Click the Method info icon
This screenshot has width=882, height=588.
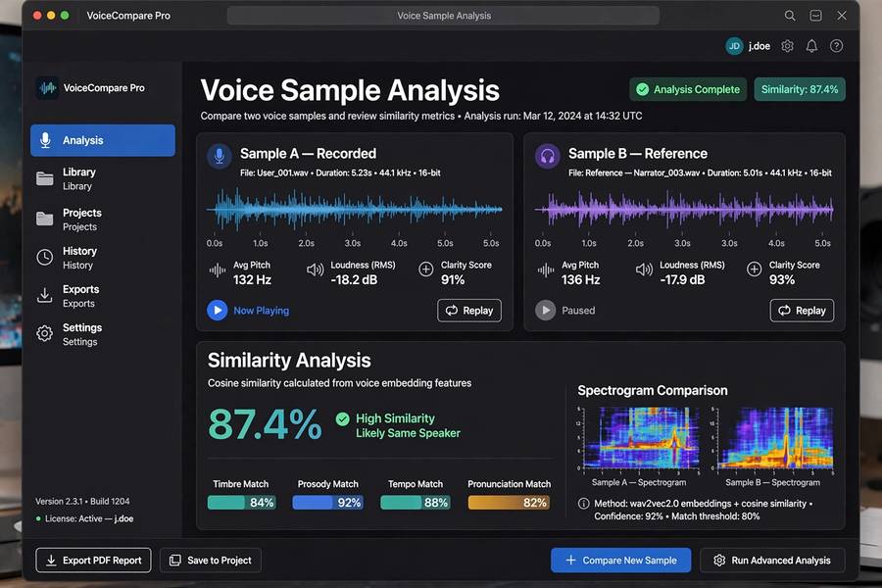pos(584,504)
